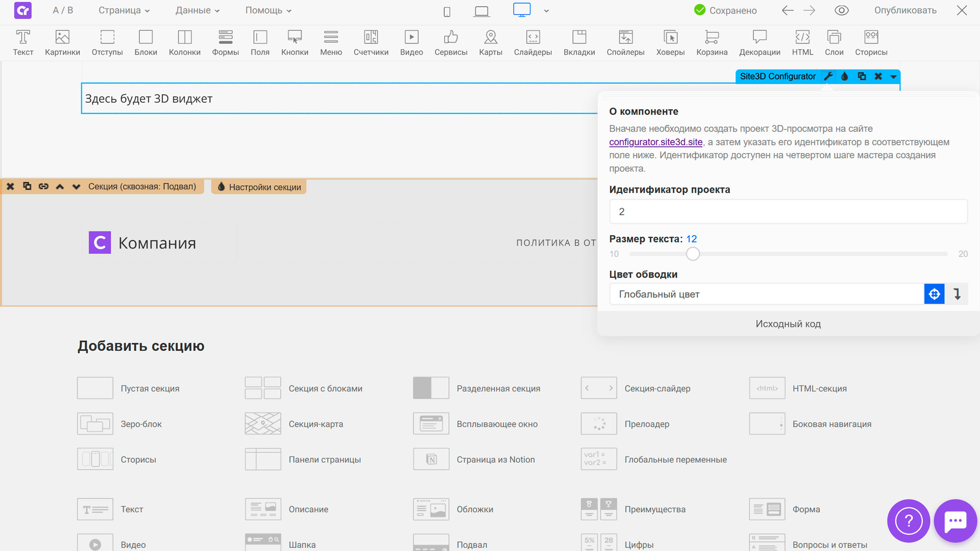Click the app logo in the header
Viewport: 980px width, 551px height.
coord(23,10)
